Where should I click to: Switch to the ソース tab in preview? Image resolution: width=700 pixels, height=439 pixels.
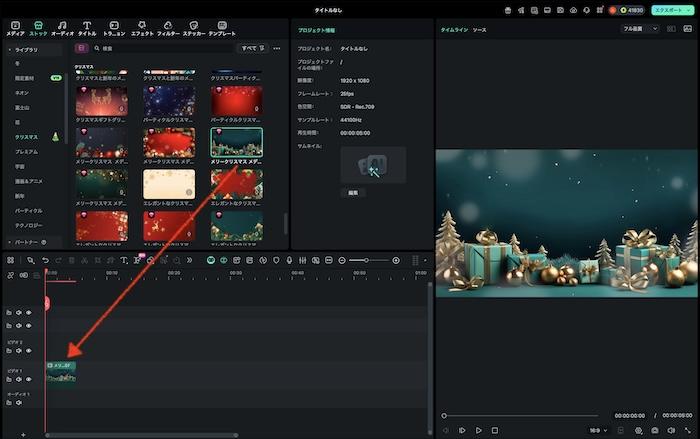click(480, 30)
